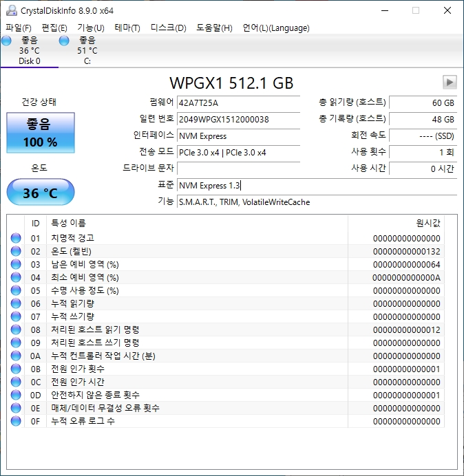The width and height of the screenshot is (464, 476).
Task: Open the 기능(U) menu
Action: pos(91,28)
